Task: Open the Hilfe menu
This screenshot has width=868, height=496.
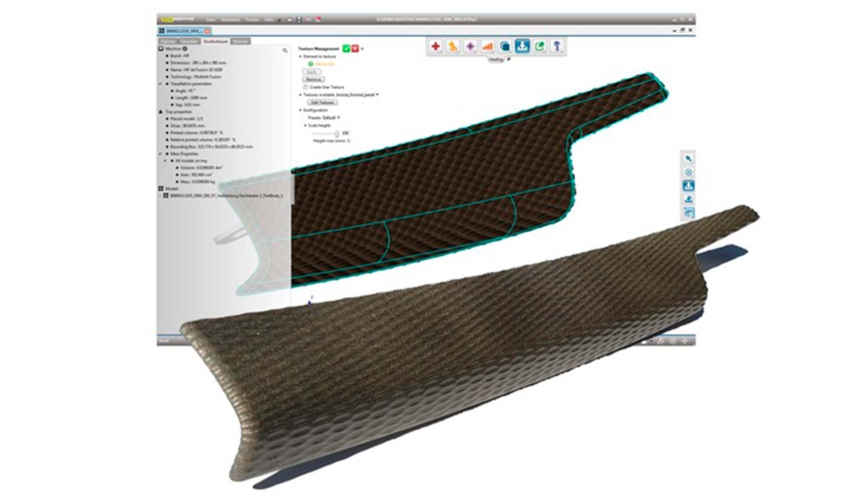Action: click(x=268, y=19)
